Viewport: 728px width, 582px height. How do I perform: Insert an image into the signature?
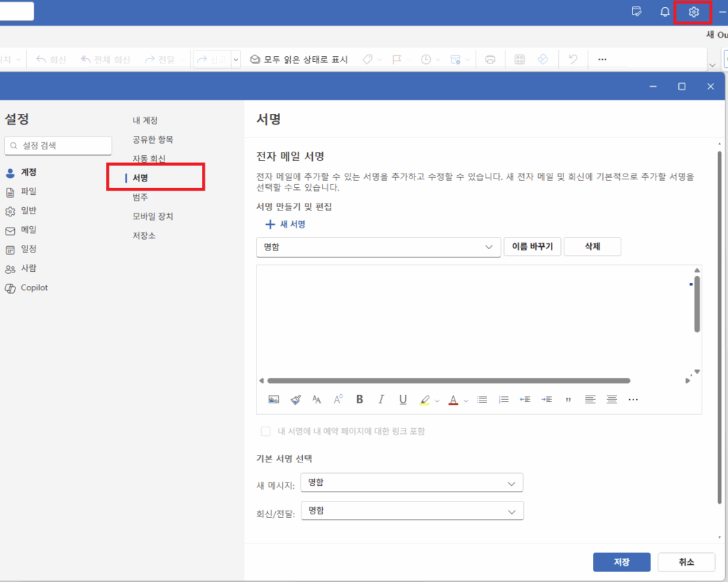pyautogui.click(x=274, y=399)
